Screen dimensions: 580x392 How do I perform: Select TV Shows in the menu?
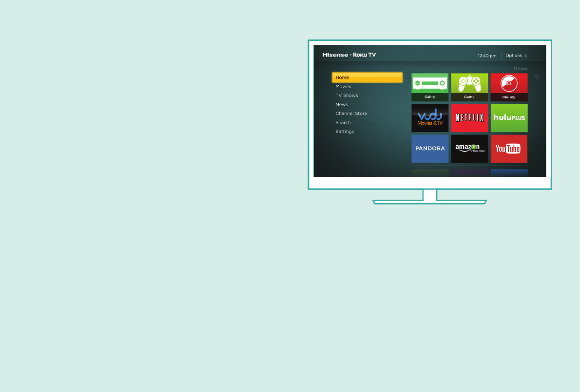pos(347,95)
